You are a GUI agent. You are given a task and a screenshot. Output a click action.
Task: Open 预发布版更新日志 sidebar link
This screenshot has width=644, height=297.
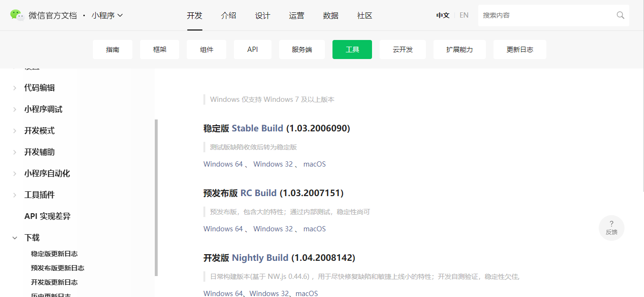[58, 268]
